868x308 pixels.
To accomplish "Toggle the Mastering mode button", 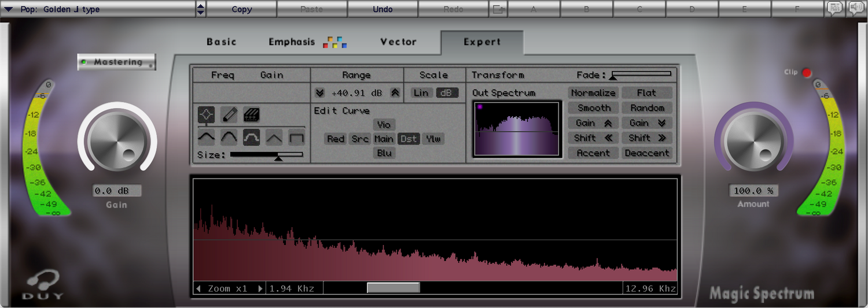I will 117,62.
